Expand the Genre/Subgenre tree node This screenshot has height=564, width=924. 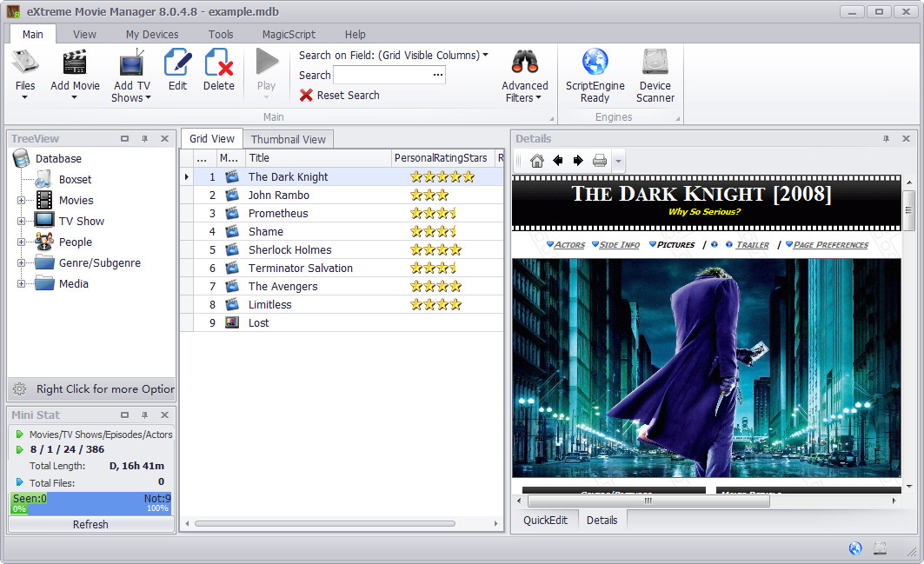pyautogui.click(x=21, y=263)
